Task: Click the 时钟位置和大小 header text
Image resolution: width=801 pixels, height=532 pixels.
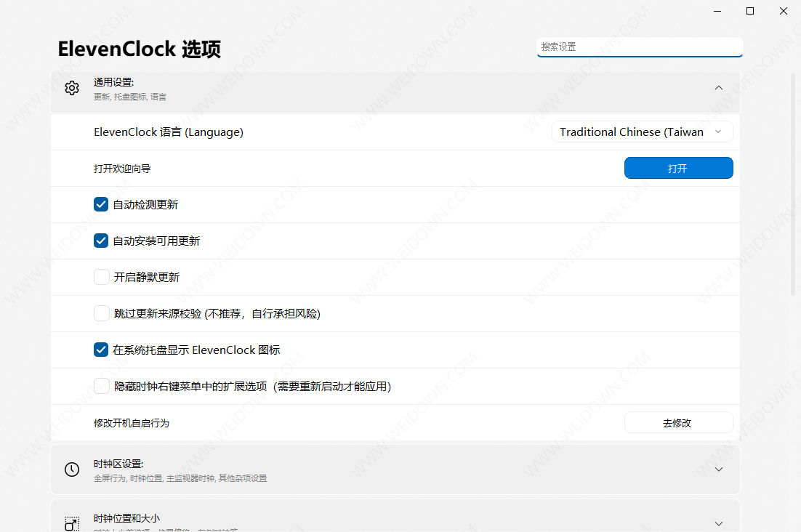Action: pyautogui.click(x=126, y=518)
